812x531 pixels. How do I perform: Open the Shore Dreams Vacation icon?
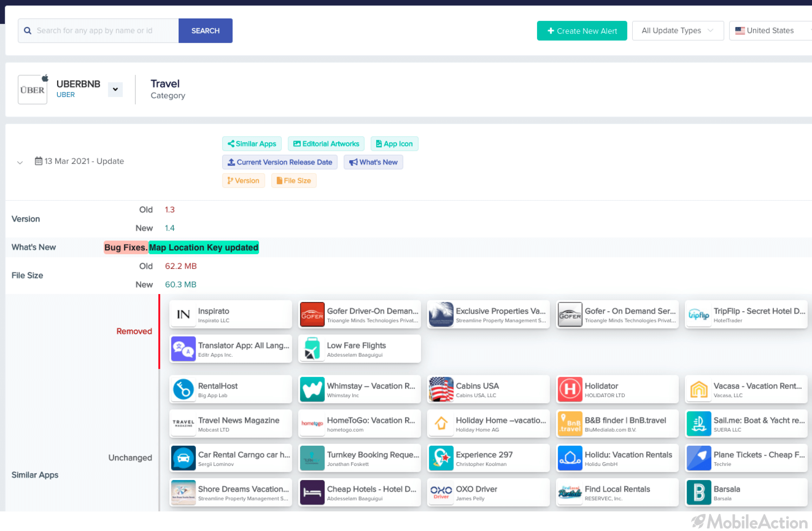pyautogui.click(x=183, y=493)
